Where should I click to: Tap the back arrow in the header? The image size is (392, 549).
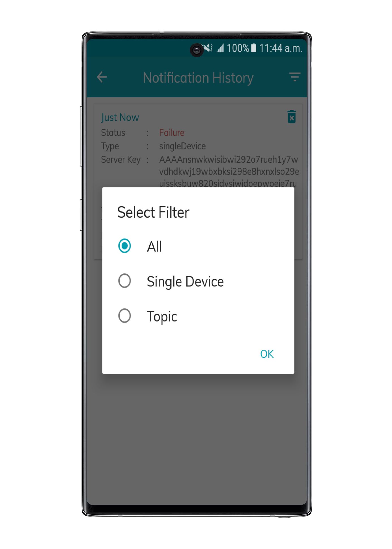click(102, 77)
